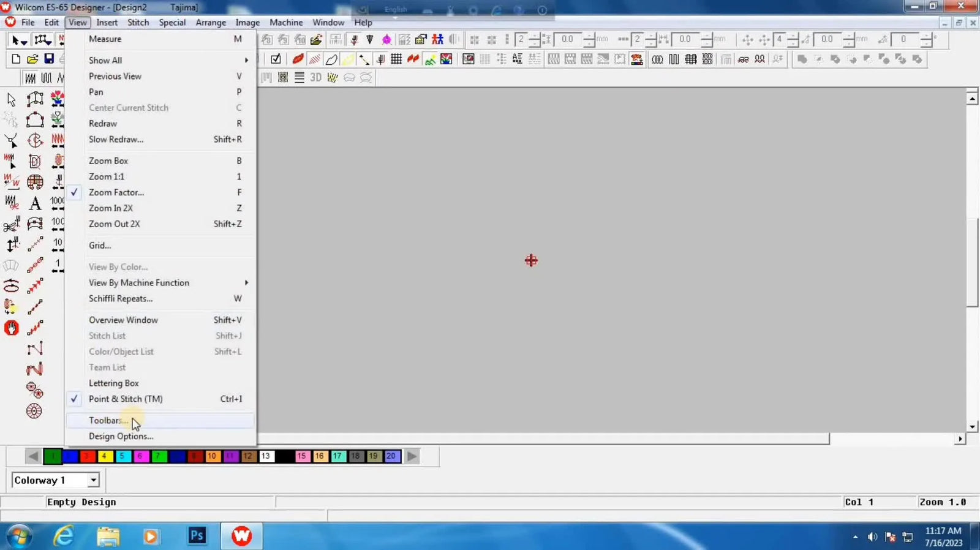
Task: Select Zoom Box menu entry
Action: click(x=160, y=160)
